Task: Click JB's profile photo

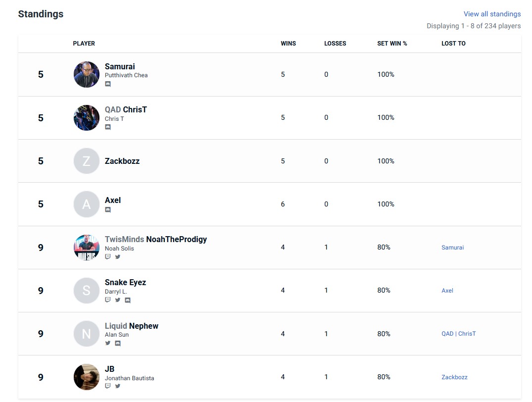Action: point(87,377)
